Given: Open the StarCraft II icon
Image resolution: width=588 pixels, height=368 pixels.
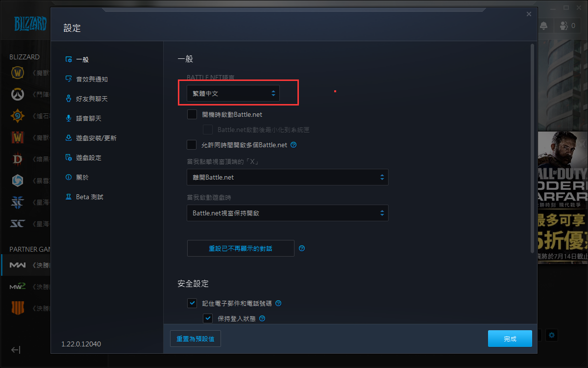Looking at the screenshot, I should [18, 202].
